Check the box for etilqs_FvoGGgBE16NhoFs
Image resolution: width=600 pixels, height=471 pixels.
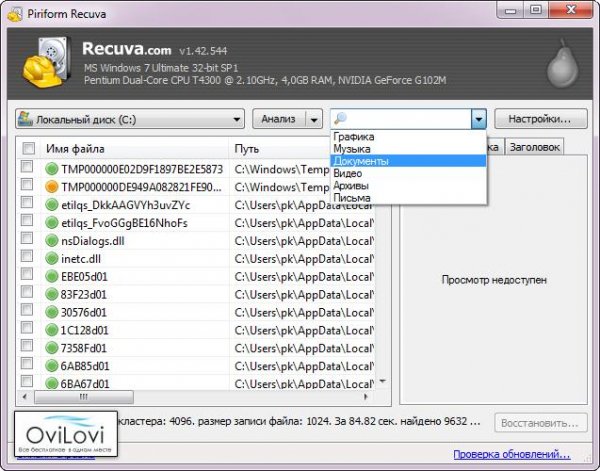click(27, 220)
